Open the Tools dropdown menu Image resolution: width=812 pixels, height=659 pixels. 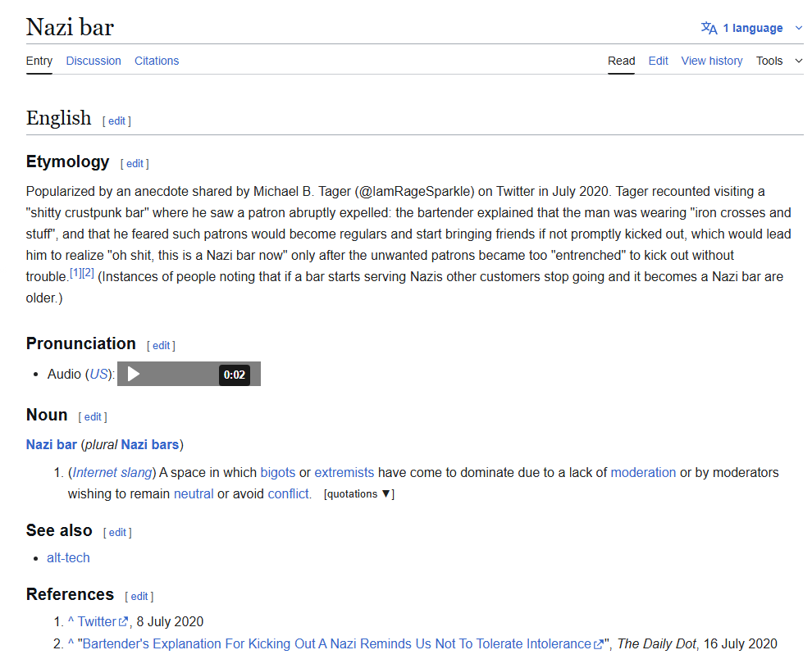(x=779, y=61)
